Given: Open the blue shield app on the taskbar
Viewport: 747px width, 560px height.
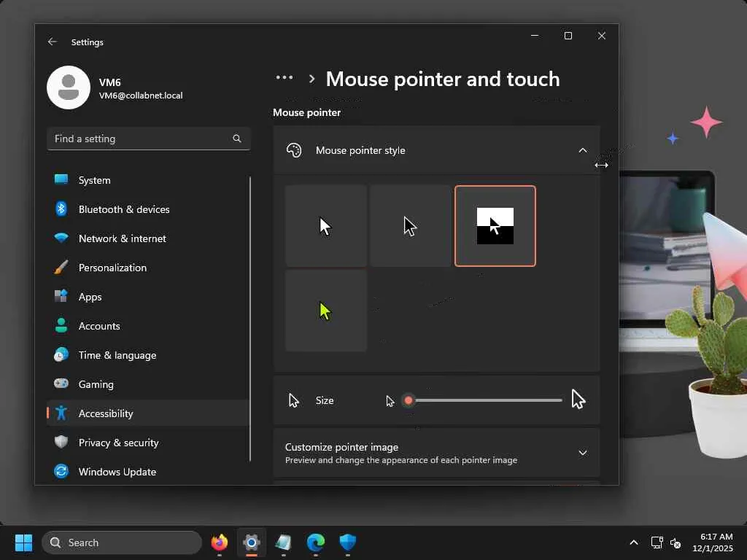Looking at the screenshot, I should 348,542.
